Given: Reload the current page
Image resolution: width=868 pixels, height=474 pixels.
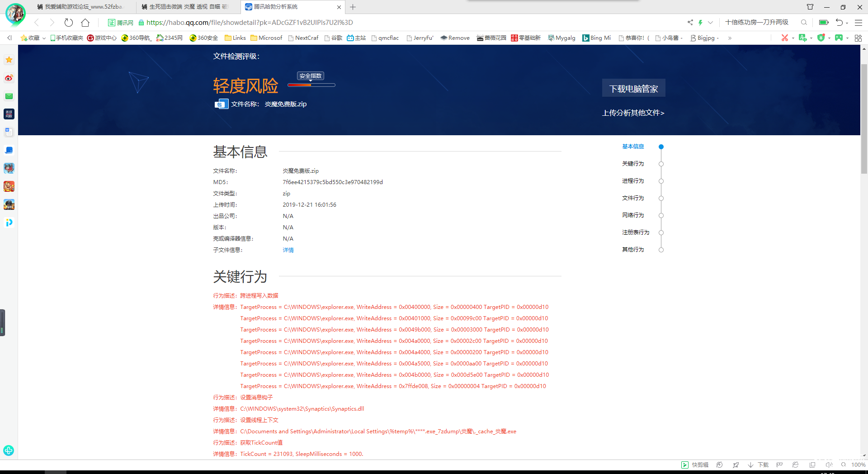Looking at the screenshot, I should 68,23.
